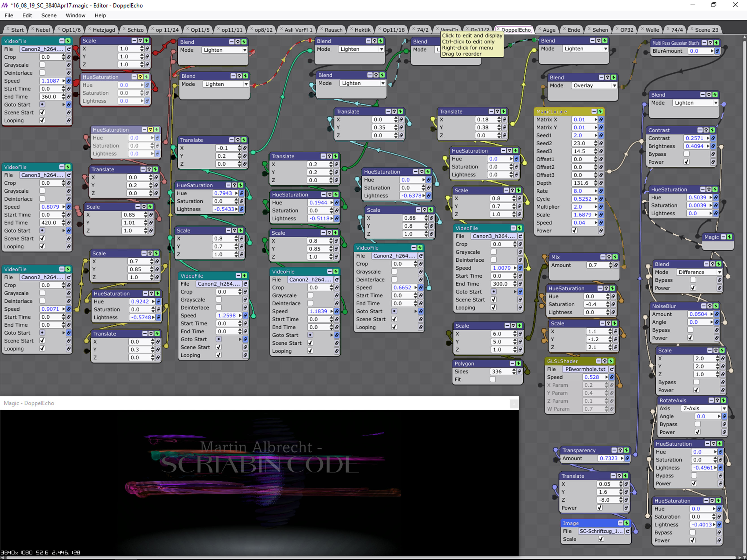Uncheck Power in the MagicLougle node
The image size is (747, 560).
tap(574, 230)
